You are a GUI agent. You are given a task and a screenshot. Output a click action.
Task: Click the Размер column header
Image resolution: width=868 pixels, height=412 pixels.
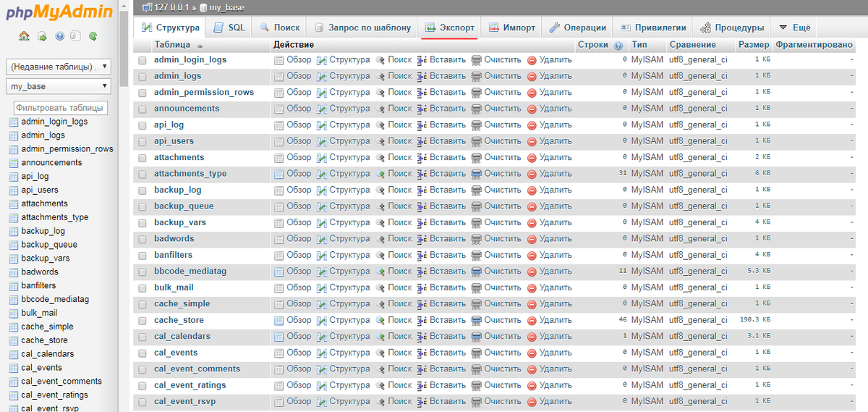754,45
